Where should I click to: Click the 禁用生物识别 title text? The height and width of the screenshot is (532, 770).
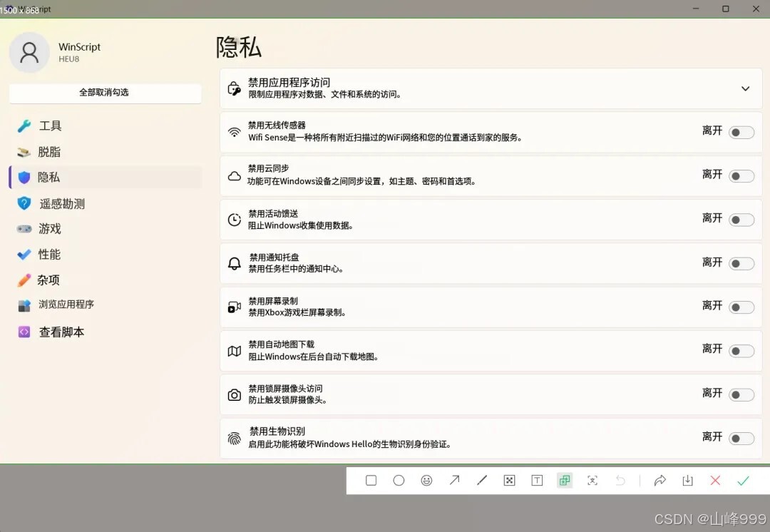click(277, 431)
